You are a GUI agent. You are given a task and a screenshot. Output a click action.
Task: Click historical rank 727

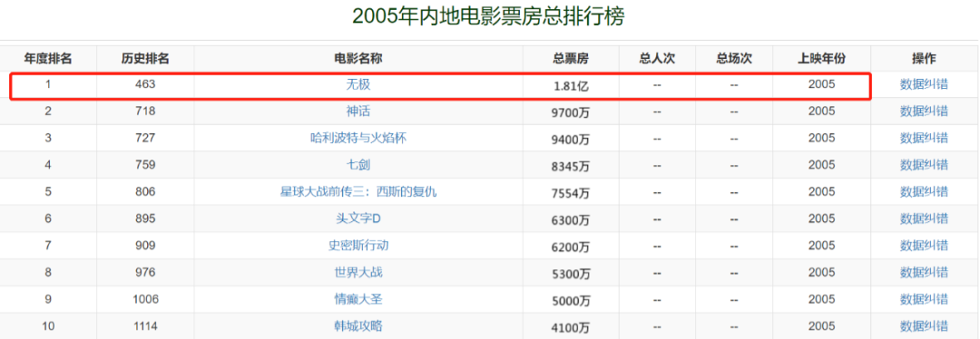145,138
